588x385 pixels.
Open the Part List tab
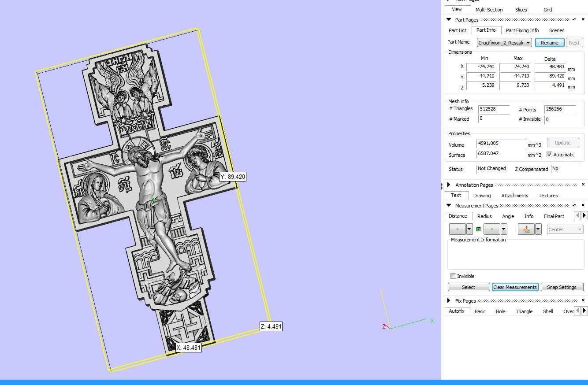pos(457,30)
